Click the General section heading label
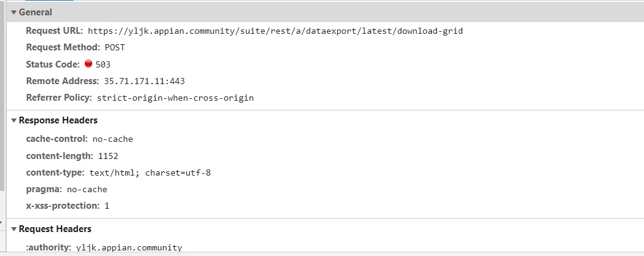644x256 pixels. tap(35, 12)
